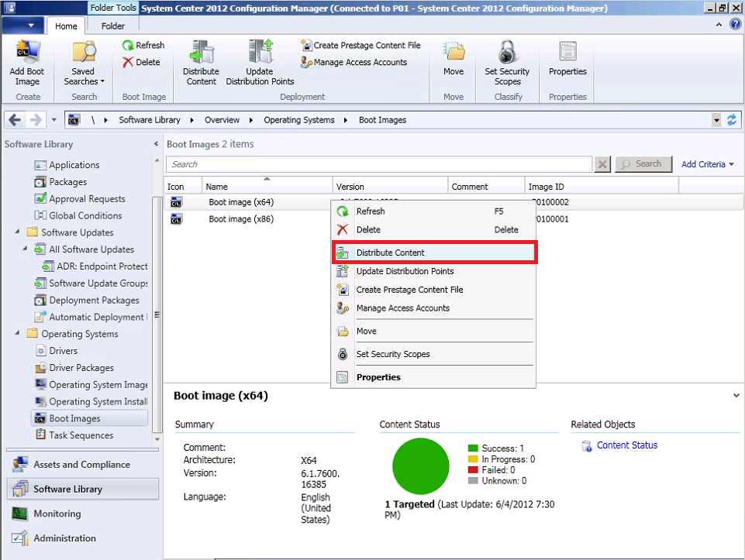Switch to the Assets and Compliance workspace
This screenshot has height=560, width=745.
pos(83,465)
